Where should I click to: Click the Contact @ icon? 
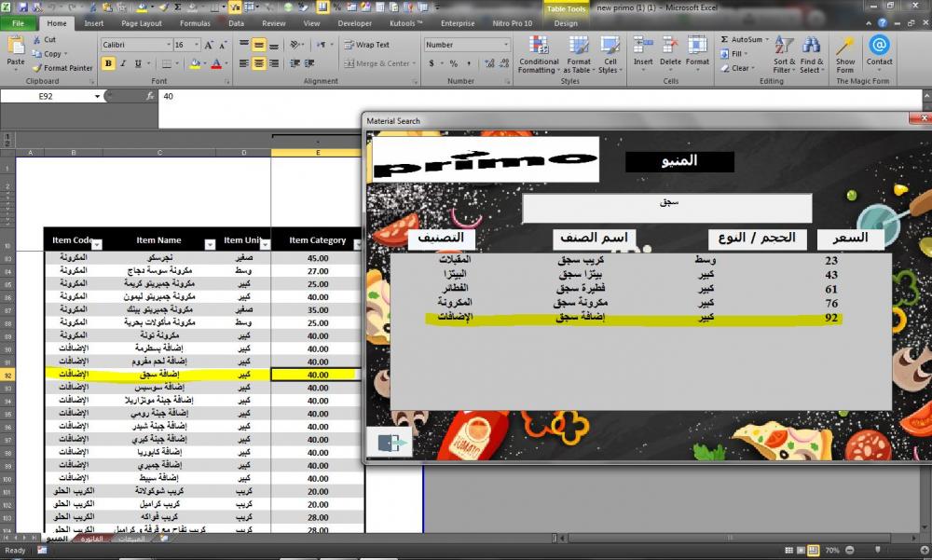click(879, 46)
